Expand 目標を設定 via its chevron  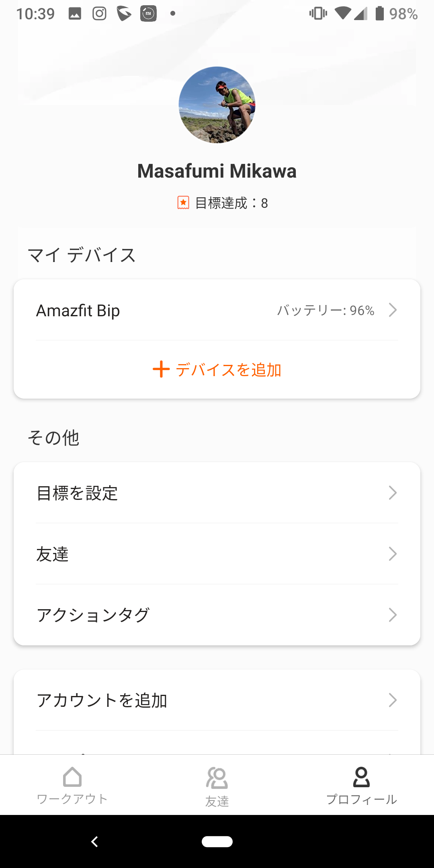coord(393,493)
